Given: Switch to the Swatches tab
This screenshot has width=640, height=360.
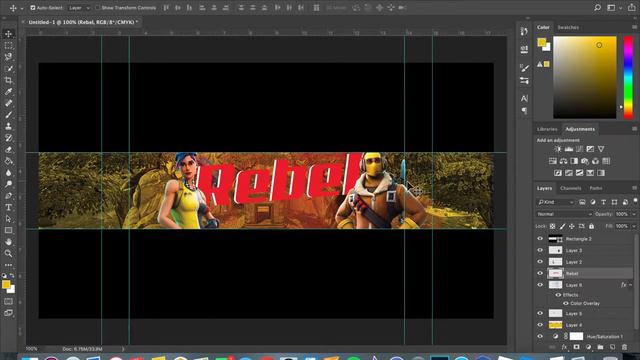Looking at the screenshot, I should (x=568, y=27).
